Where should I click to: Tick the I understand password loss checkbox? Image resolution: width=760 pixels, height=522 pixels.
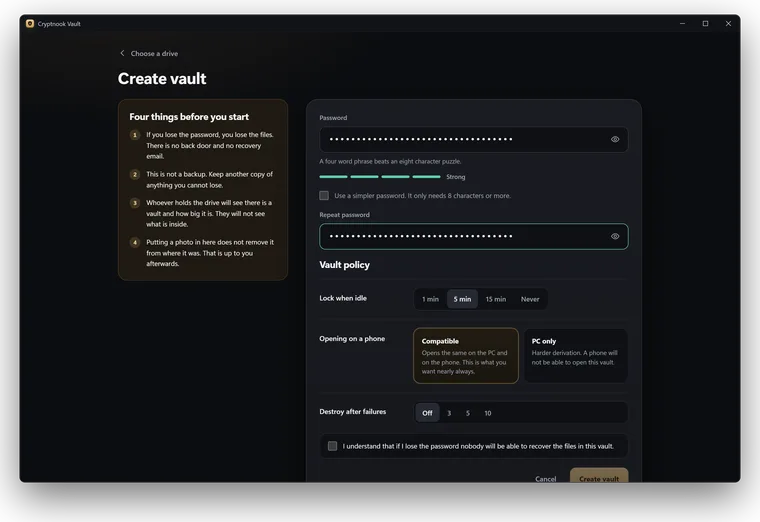click(332, 446)
